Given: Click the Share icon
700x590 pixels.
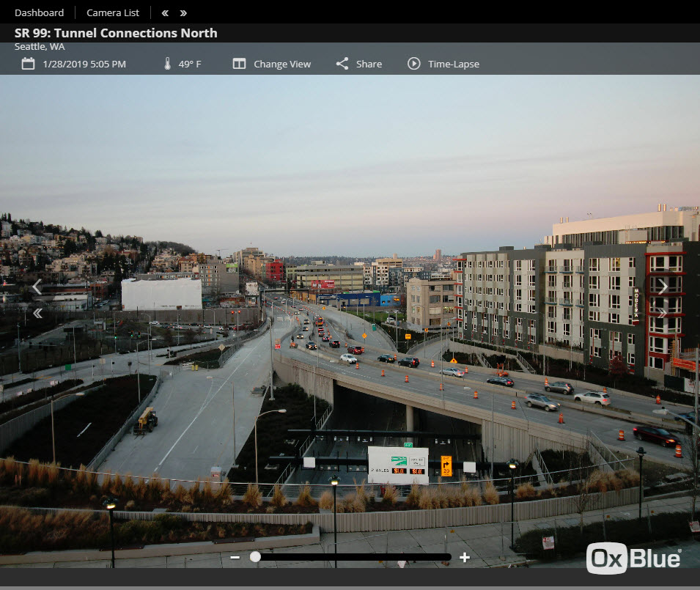Looking at the screenshot, I should (x=342, y=64).
